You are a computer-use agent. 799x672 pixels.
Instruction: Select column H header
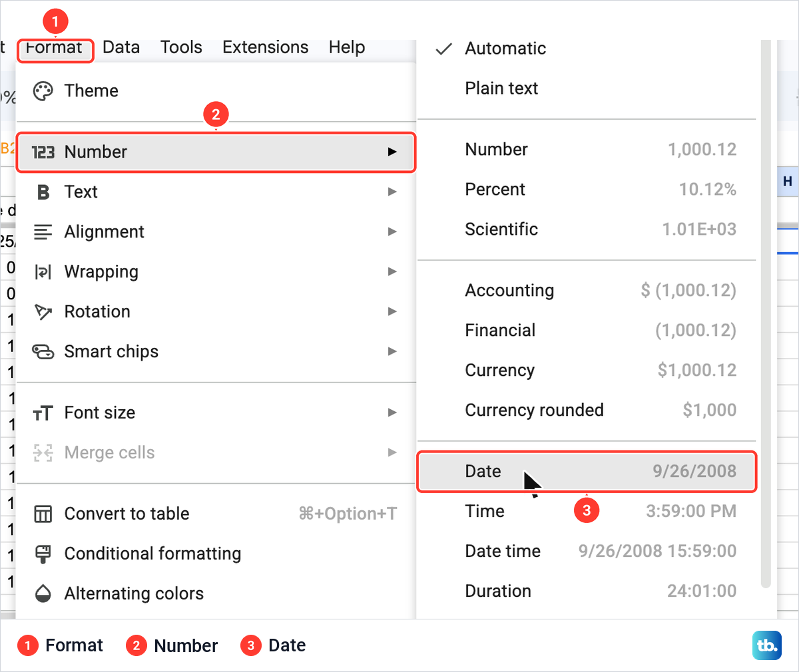pyautogui.click(x=788, y=182)
